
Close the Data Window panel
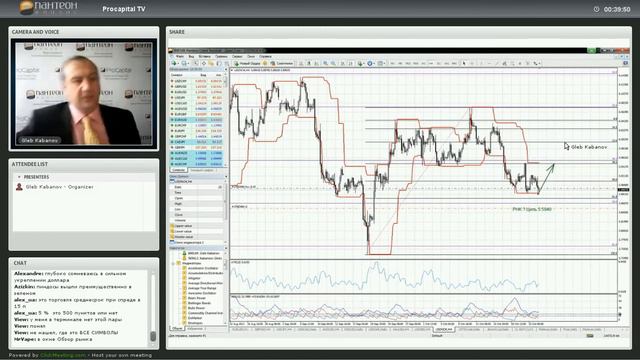coord(226,176)
